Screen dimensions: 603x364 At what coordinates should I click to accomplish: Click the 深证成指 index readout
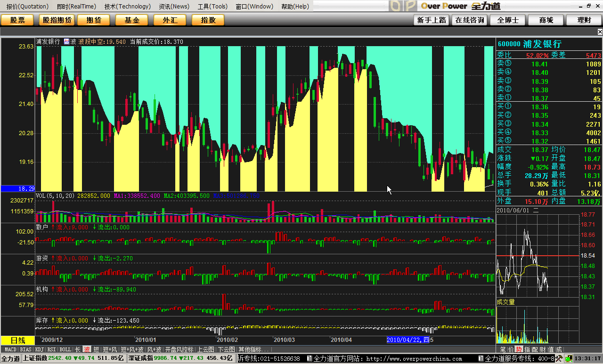[180, 359]
